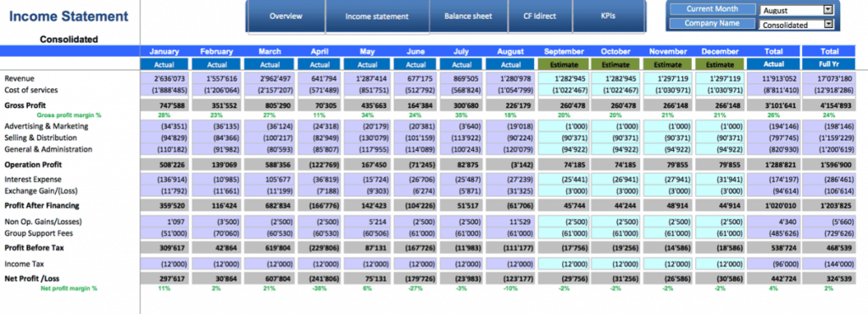Open the Overview tab
Viewport: 868px width, 314px height.
pyautogui.click(x=286, y=16)
